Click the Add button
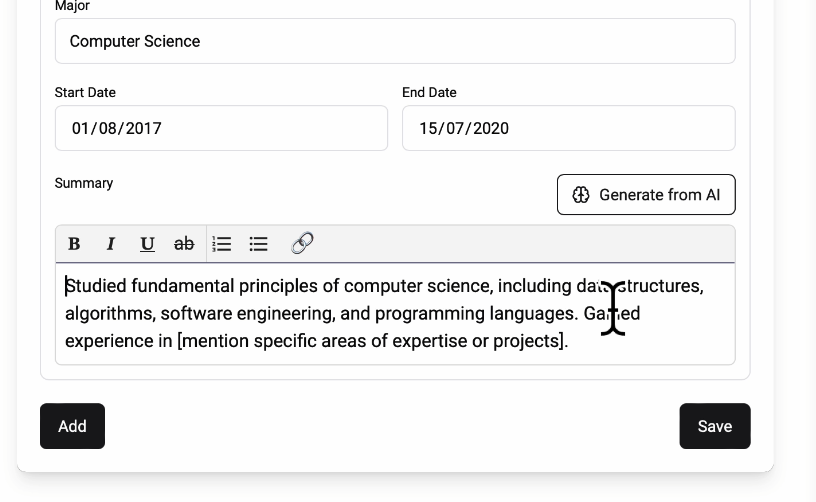The height and width of the screenshot is (502, 816). pos(72,426)
